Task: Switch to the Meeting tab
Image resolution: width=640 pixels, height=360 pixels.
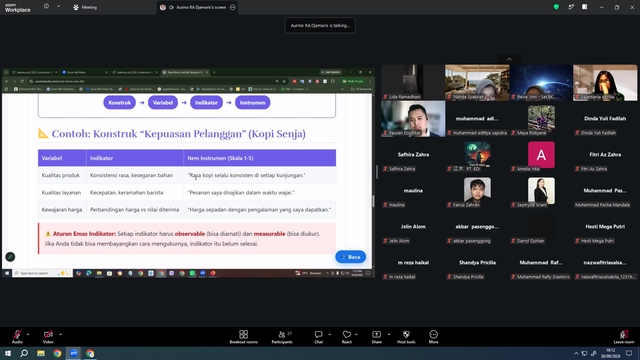Action: coord(85,7)
